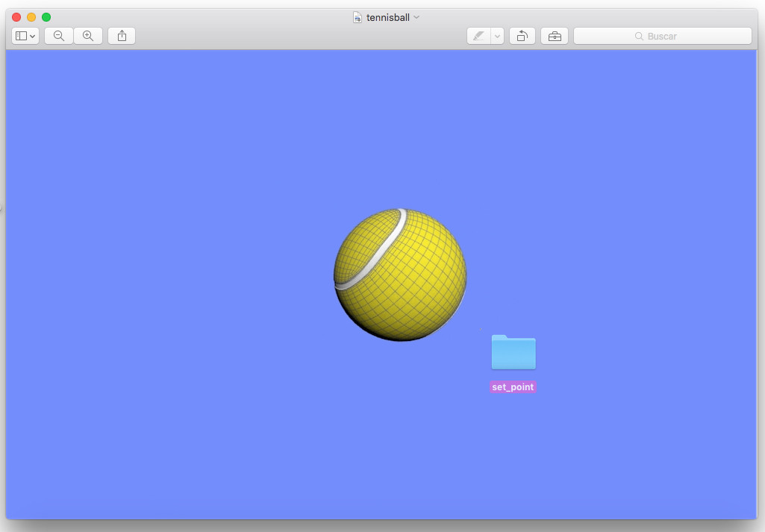Zoom in using the magnifier plus button
Screen dimensions: 765x532
pos(88,36)
